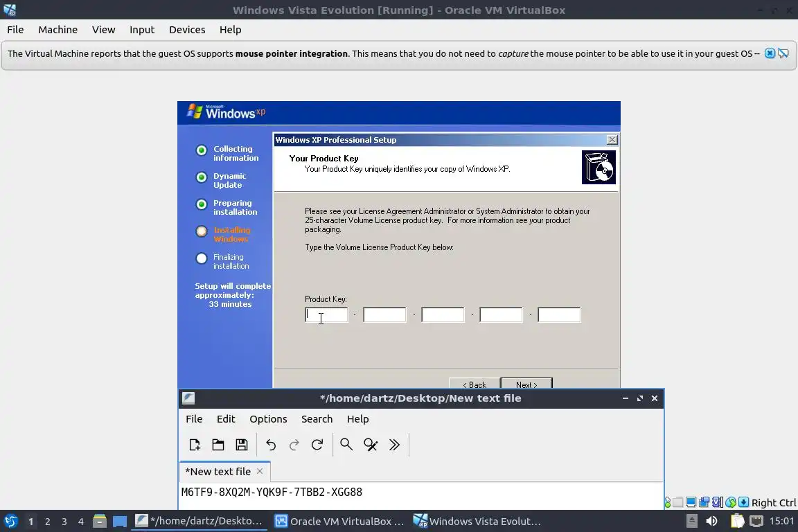Reload the document with the refresh icon
The image size is (798, 532).
tap(317, 445)
